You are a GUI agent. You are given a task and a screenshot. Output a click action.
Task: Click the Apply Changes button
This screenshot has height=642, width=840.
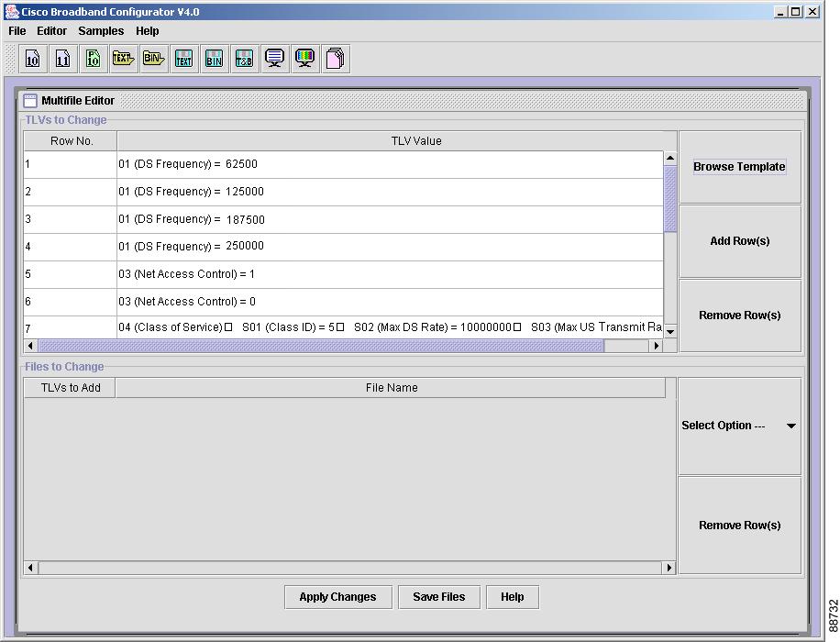point(338,597)
